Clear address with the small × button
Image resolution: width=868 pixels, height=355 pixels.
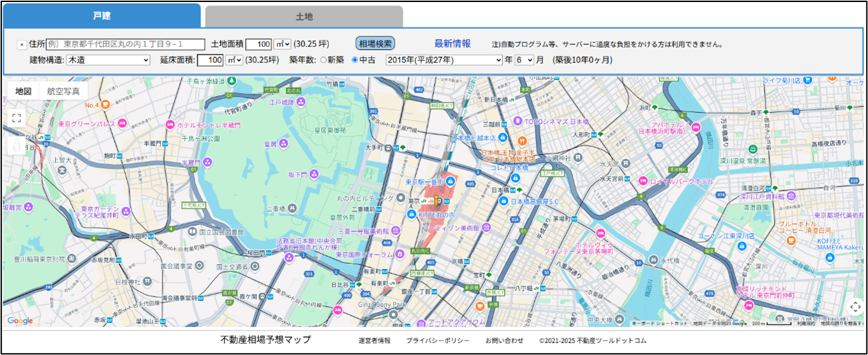pyautogui.click(x=22, y=45)
